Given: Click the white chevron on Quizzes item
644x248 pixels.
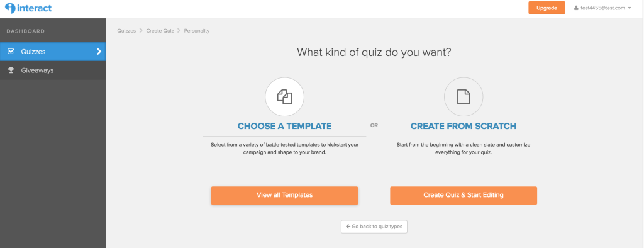Looking at the screenshot, I should [99, 52].
